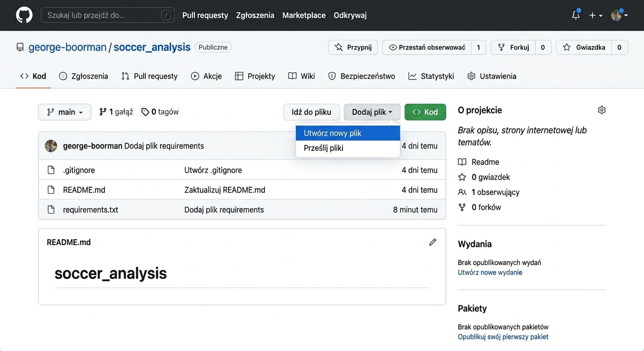Click the gear icon beside O projekcie
The image size is (644, 351).
point(601,110)
